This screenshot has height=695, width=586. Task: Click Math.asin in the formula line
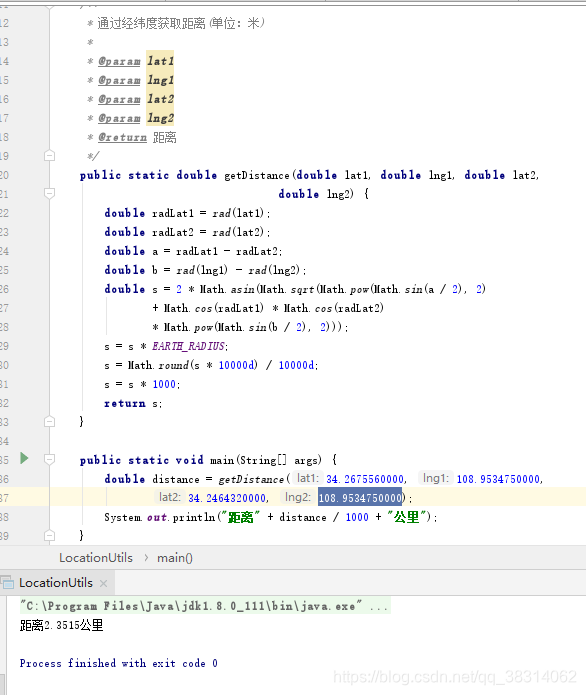tap(227, 289)
